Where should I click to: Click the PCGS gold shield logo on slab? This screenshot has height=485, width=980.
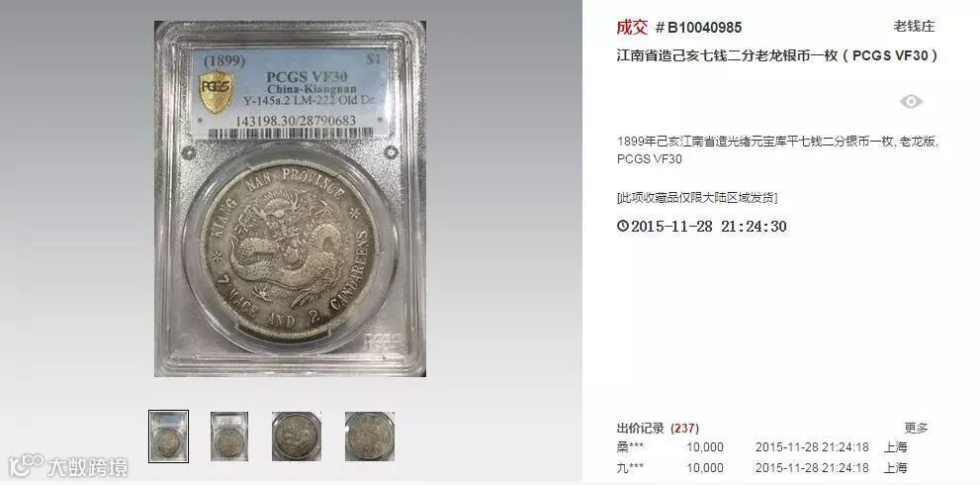click(x=217, y=91)
